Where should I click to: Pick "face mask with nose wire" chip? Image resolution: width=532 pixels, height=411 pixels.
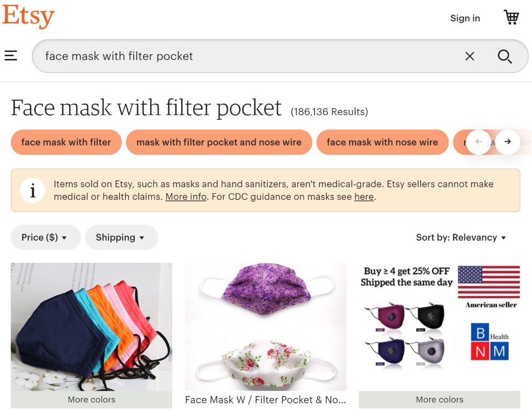tap(382, 142)
